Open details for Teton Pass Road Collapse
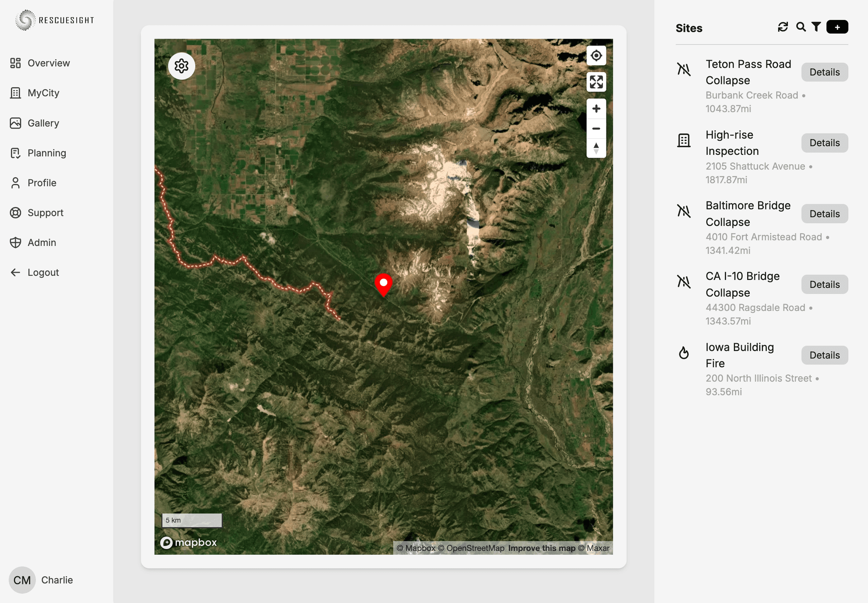Image resolution: width=868 pixels, height=603 pixels. coord(824,72)
